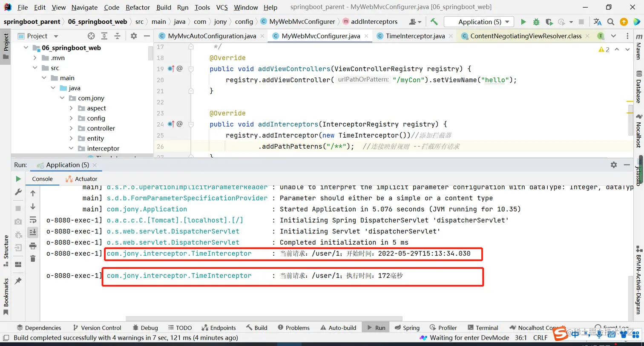Collapse the interceptor package
The image size is (644, 346).
(71, 148)
